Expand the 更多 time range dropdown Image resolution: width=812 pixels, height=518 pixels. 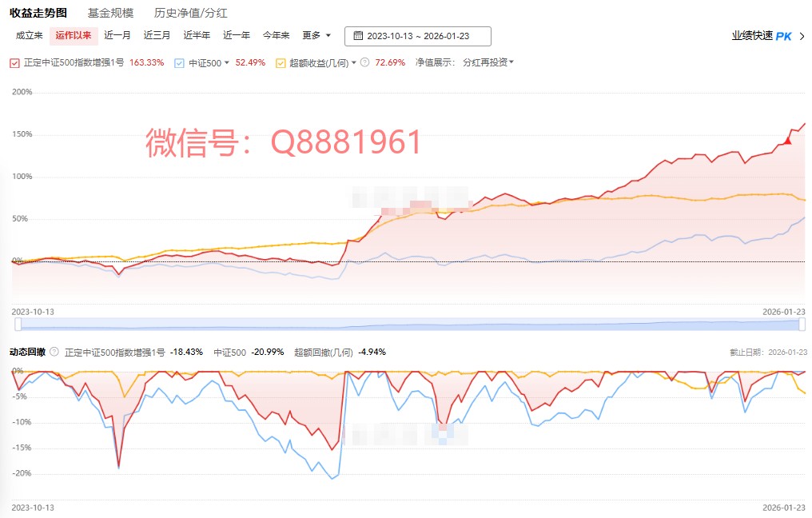316,35
